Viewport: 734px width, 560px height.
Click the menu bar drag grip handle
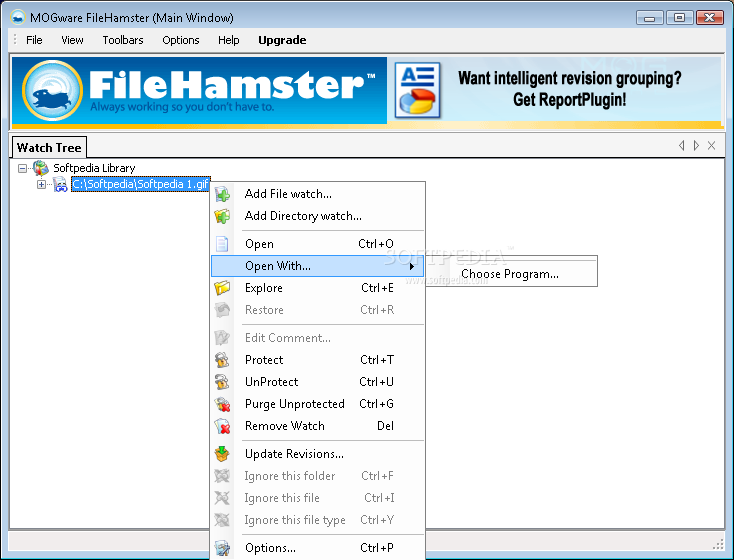(x=15, y=40)
